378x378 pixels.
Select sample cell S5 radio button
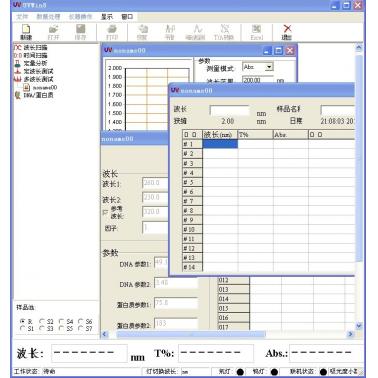(61, 328)
